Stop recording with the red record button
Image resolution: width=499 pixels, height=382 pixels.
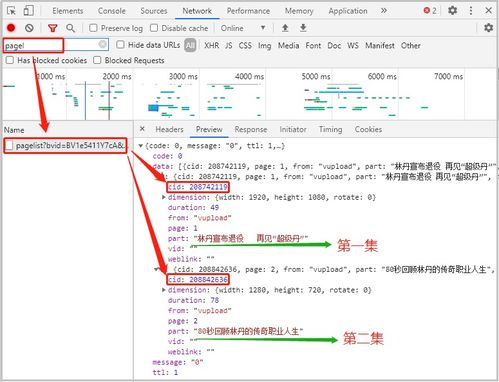tap(11, 28)
